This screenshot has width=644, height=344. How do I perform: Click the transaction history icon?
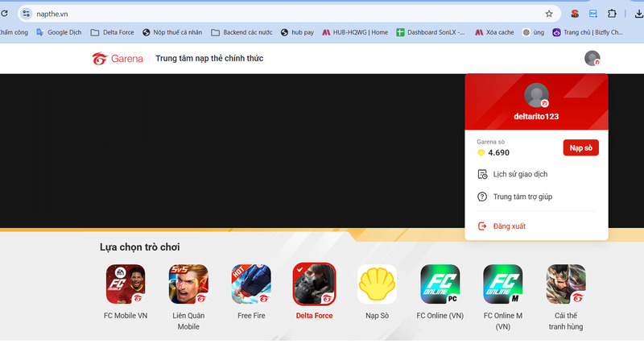pyautogui.click(x=482, y=174)
